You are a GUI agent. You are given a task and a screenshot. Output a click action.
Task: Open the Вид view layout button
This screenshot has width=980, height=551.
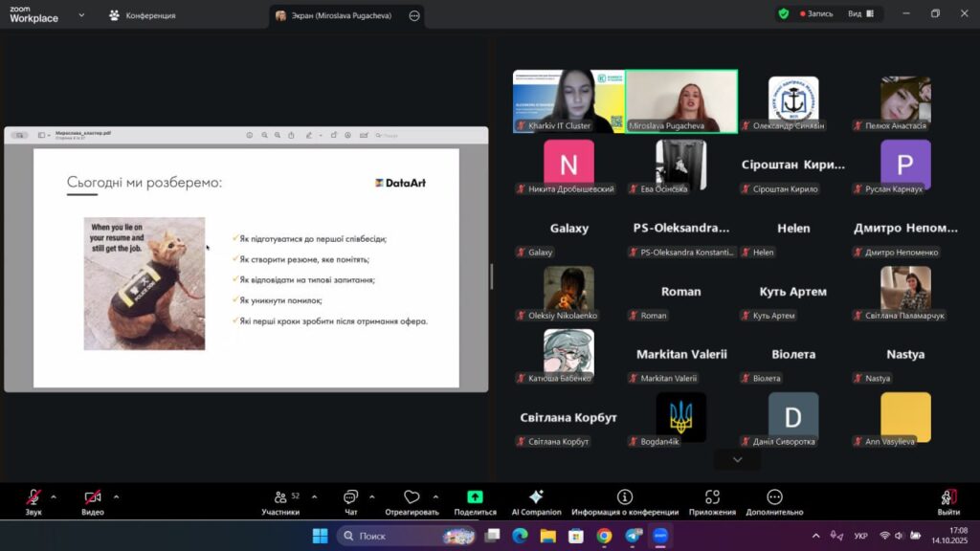point(859,14)
